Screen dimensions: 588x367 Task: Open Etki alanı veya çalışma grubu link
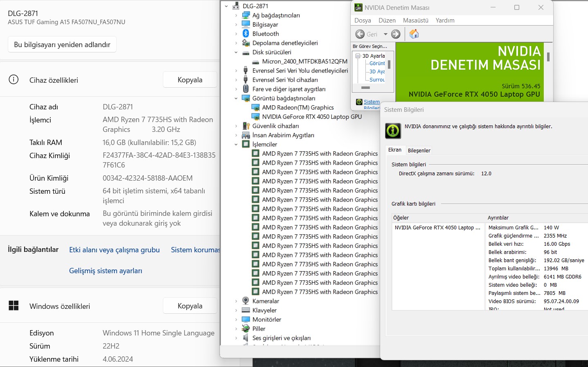point(115,249)
